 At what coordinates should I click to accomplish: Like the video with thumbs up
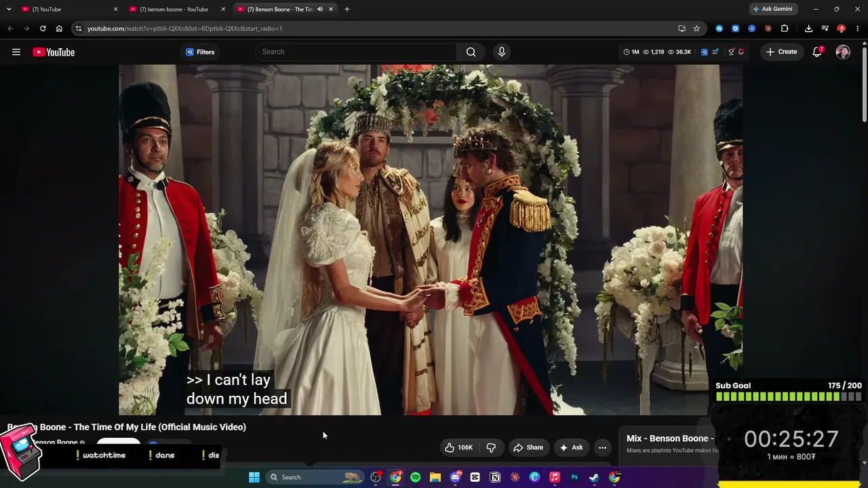458,447
